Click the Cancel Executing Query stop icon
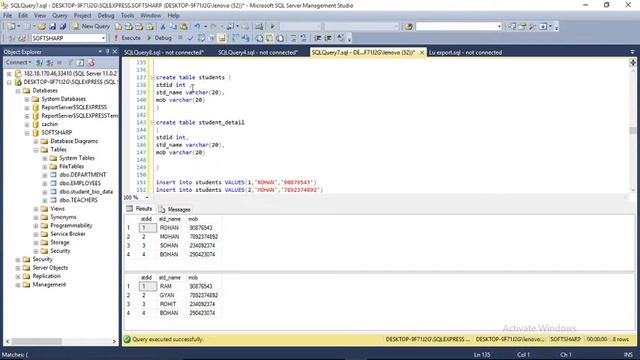The width and height of the screenshot is (640, 360). click(x=180, y=38)
